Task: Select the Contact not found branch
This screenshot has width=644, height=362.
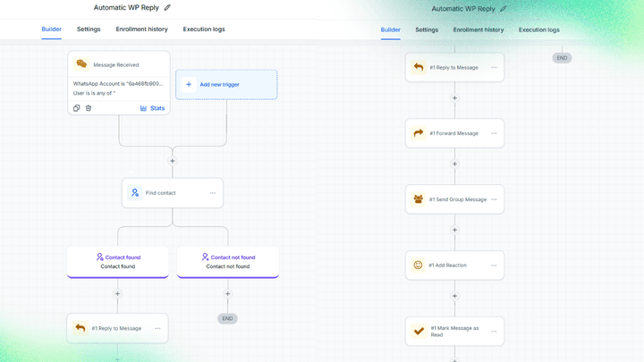Action: (228, 262)
